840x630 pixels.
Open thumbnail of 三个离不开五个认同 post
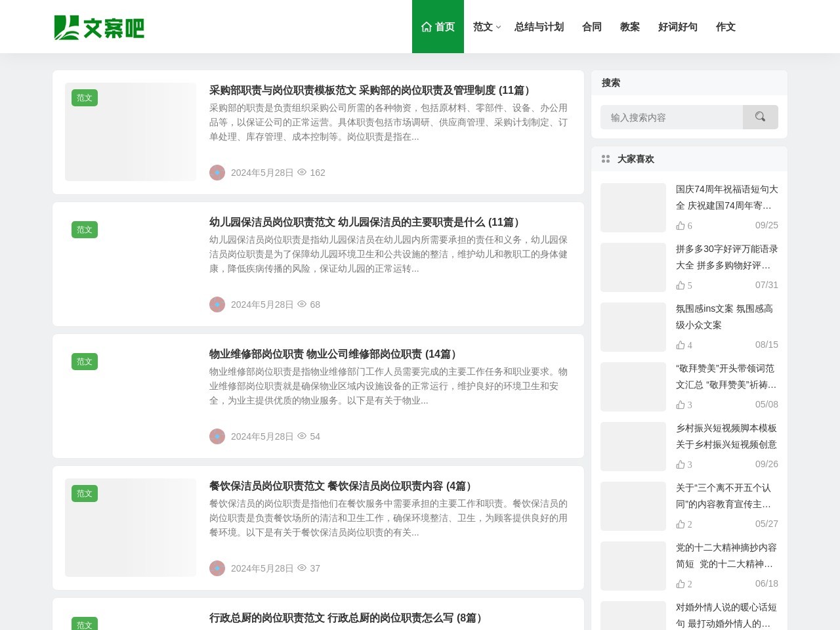click(x=633, y=506)
